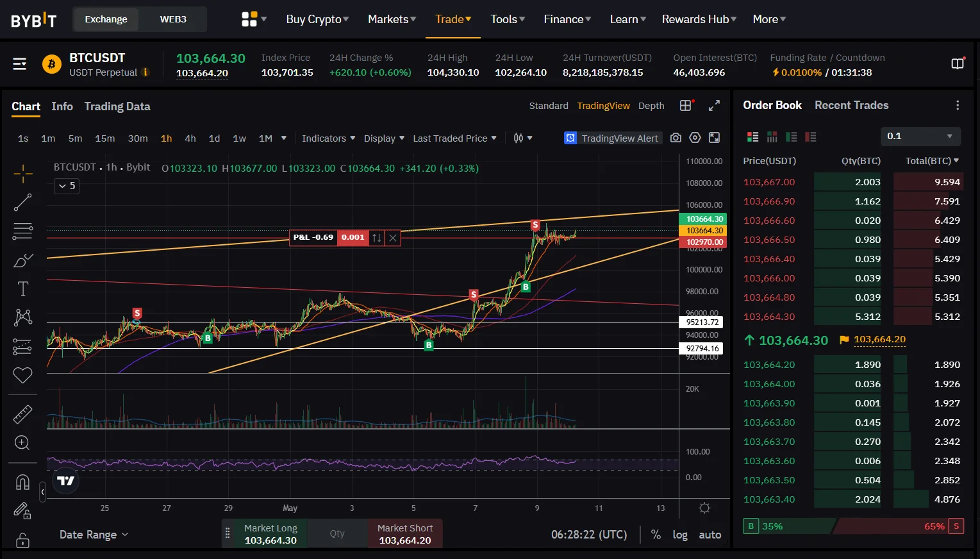
Task: Click the Market Long button
Action: point(270,534)
